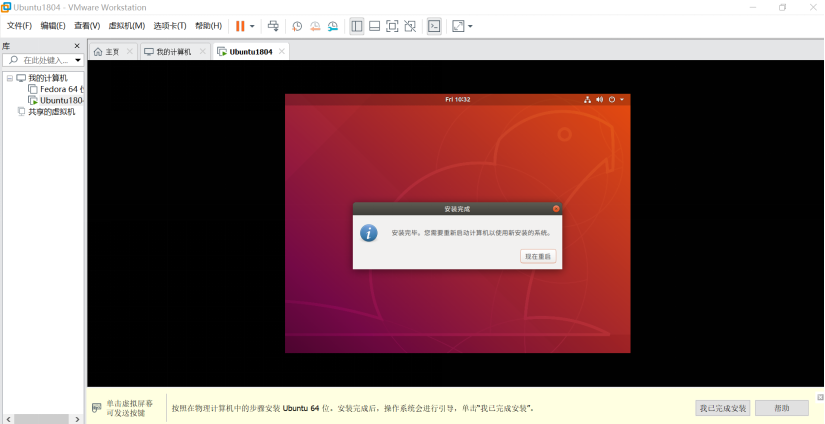Close the 我的计算机 tab
This screenshot has height=424, width=825.
pyautogui.click(x=203, y=51)
